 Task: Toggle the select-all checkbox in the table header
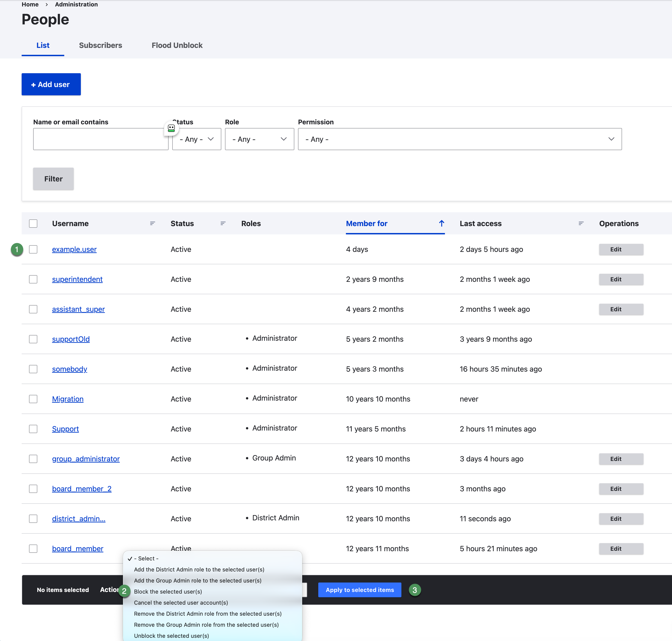[x=33, y=224]
